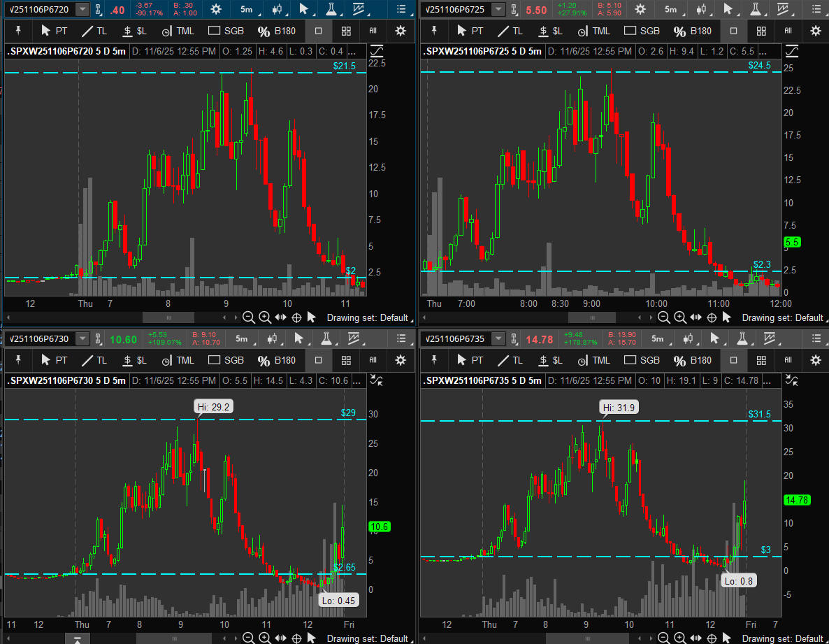Open list menu icon in P6730 header
This screenshot has width=829, height=644.
(401, 339)
